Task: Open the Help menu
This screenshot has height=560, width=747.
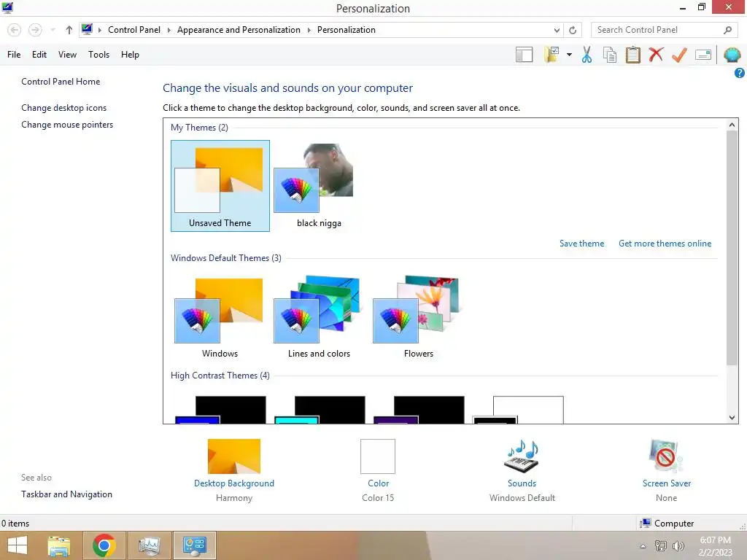Action: pyautogui.click(x=130, y=55)
